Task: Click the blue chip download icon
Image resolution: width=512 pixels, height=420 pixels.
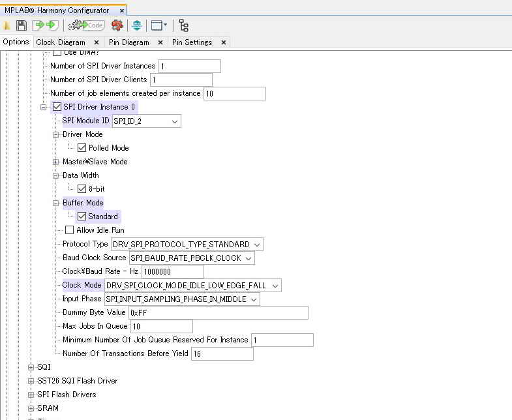Action: [x=137, y=25]
